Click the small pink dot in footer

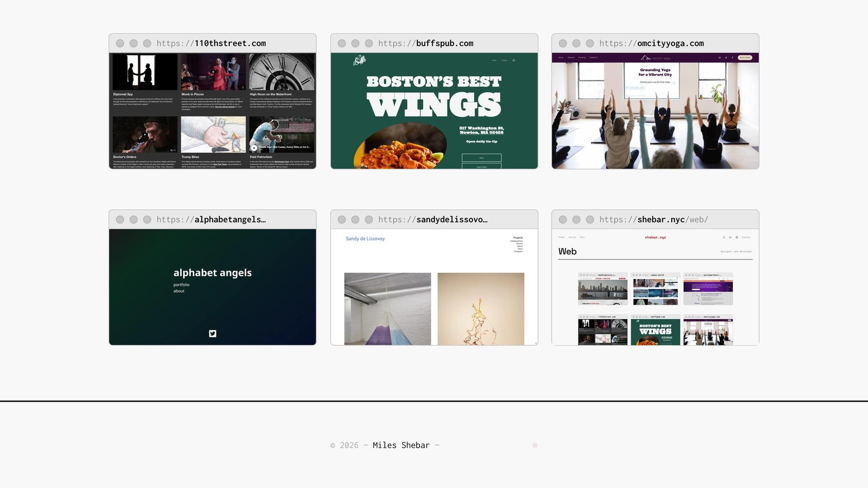click(535, 445)
